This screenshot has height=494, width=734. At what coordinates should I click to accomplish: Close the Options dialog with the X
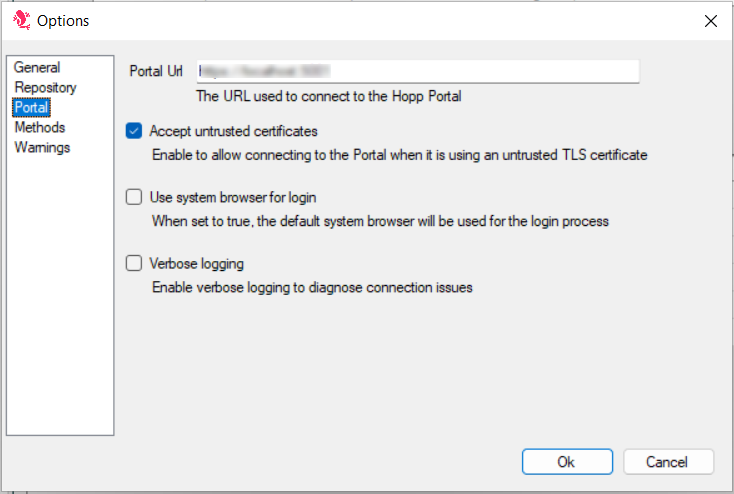point(711,21)
